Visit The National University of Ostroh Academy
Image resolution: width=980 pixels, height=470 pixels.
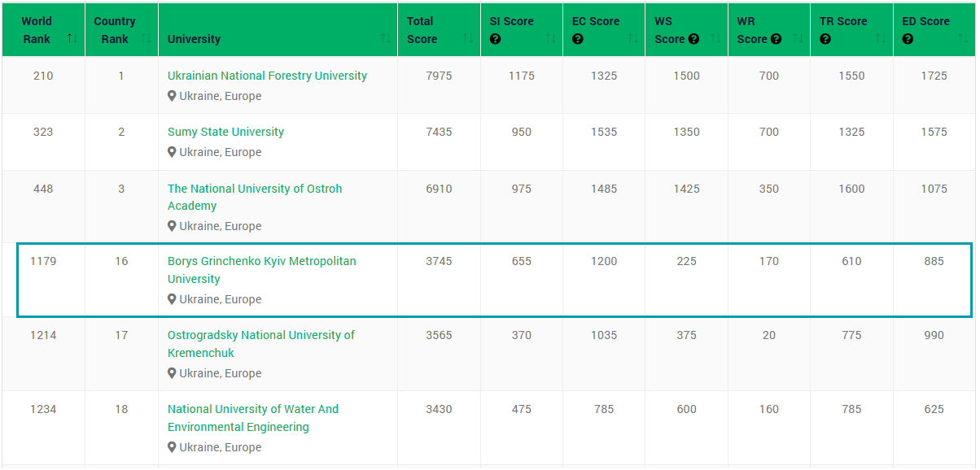(x=254, y=189)
